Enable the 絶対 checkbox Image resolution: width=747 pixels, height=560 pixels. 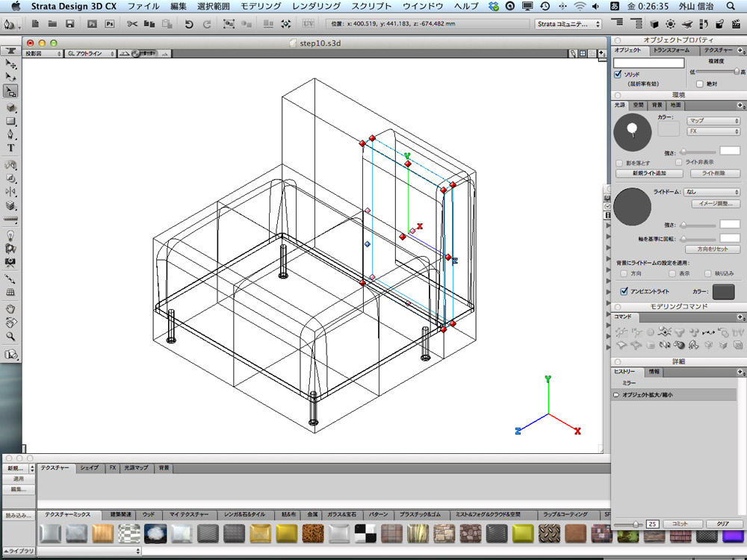700,84
